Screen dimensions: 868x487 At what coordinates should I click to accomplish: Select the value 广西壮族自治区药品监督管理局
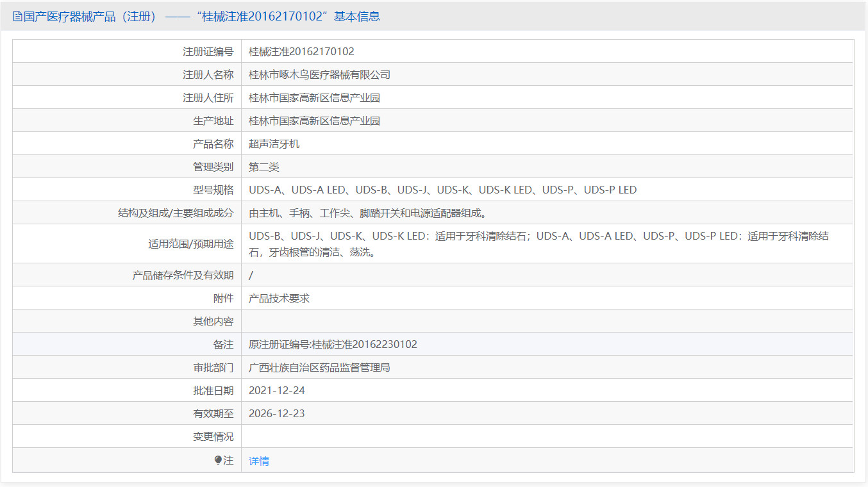(319, 367)
